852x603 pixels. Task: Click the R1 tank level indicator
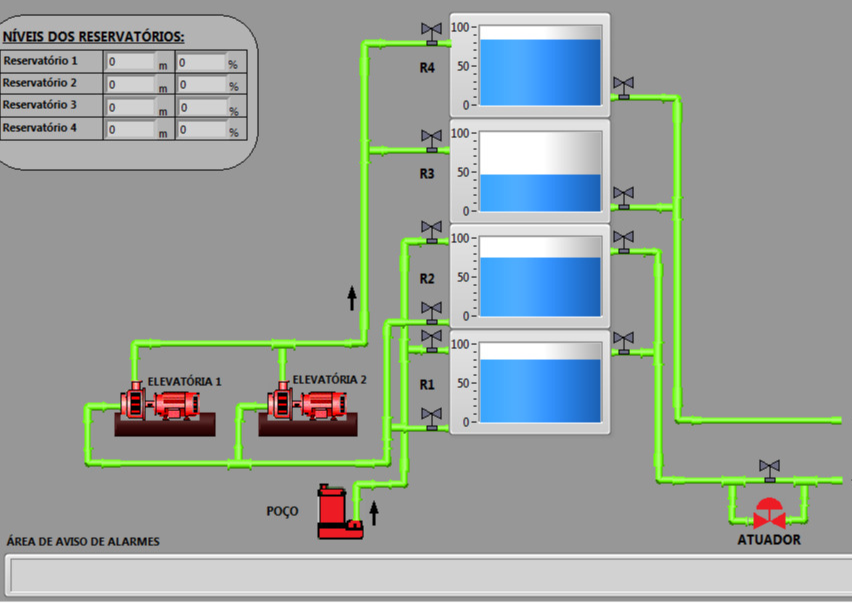coord(530,382)
